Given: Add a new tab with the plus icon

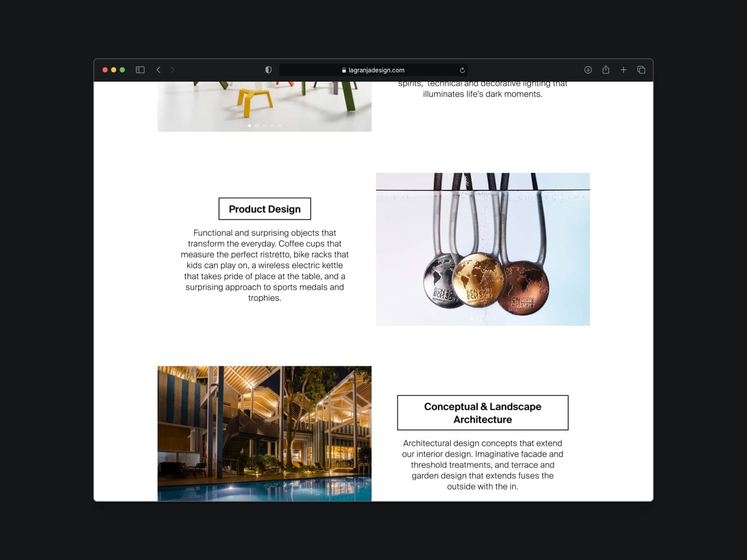Looking at the screenshot, I should point(624,70).
